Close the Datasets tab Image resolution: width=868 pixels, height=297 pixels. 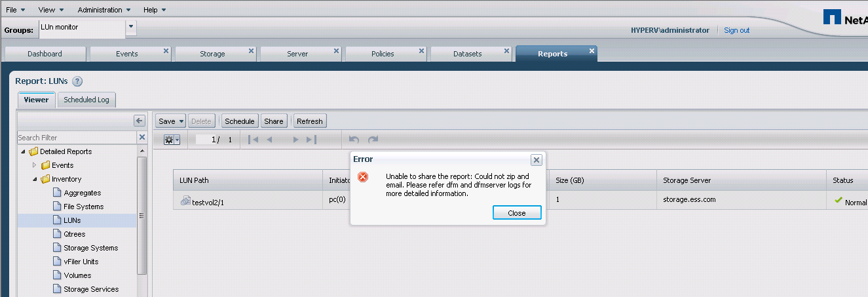[x=506, y=50]
